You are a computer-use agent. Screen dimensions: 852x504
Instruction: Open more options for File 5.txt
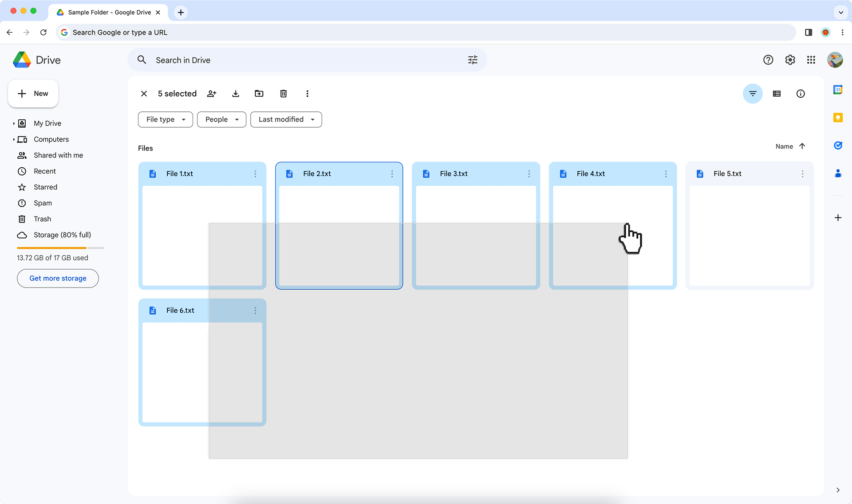tap(802, 173)
